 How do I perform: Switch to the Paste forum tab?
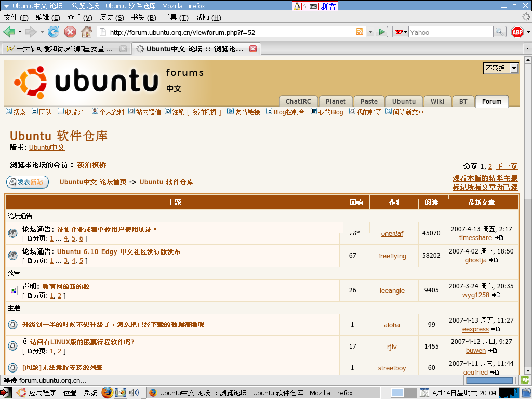[369, 101]
